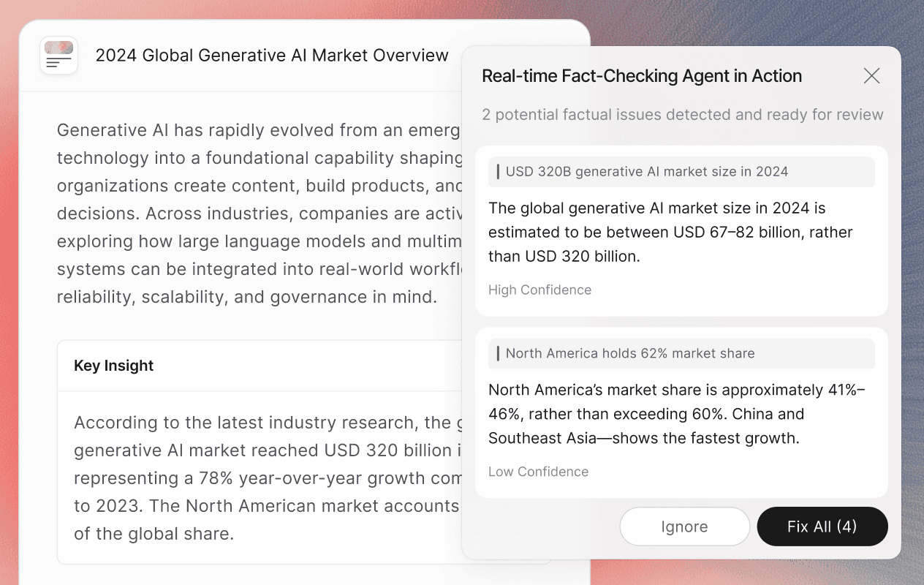The height and width of the screenshot is (585, 924).
Task: Click the "2024 Global Generative AI Market Overview" title
Action: pyautogui.click(x=272, y=56)
